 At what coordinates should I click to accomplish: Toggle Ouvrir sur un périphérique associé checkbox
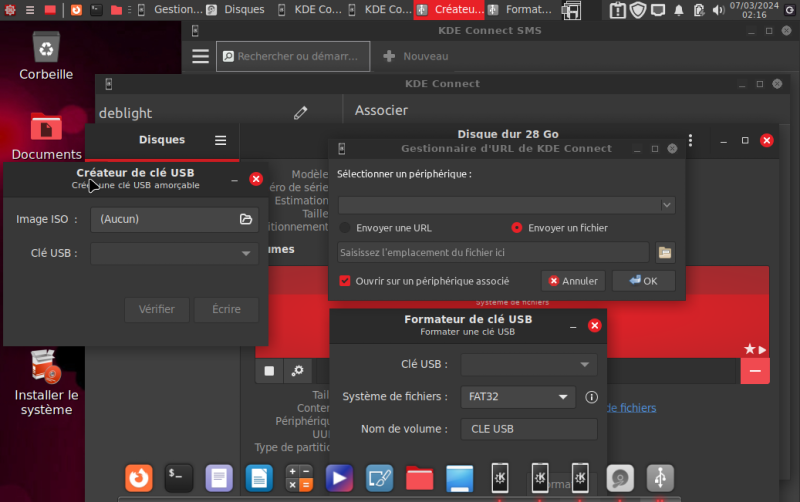[x=345, y=281]
